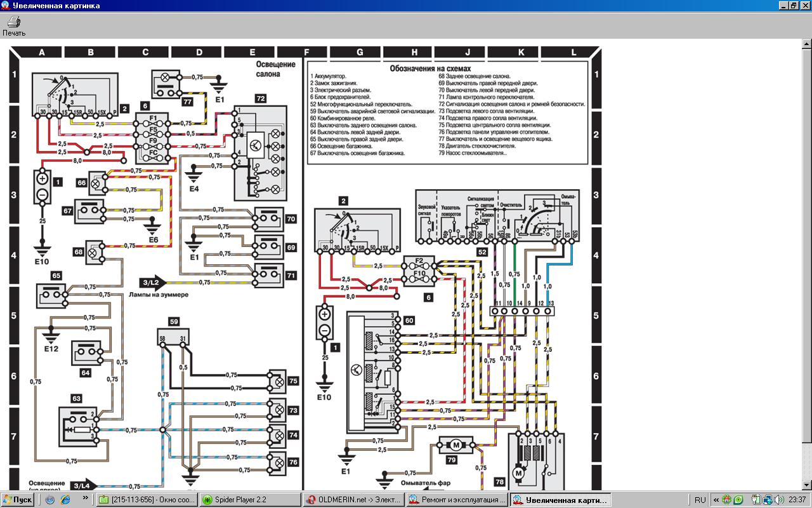Expand the quick launch overflow chevron
Viewport: 812px width, 508px height.
pyautogui.click(x=85, y=499)
